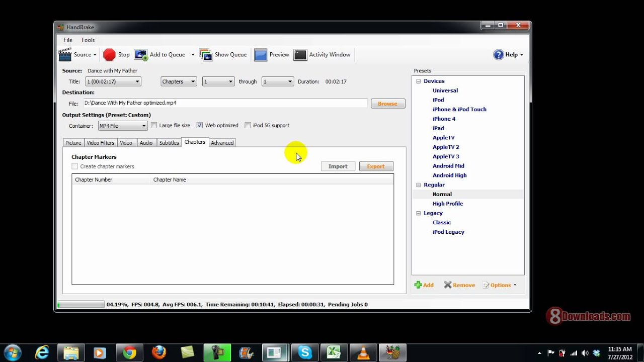
Task: Open the Container MP4 File dropdown
Action: pos(123,126)
